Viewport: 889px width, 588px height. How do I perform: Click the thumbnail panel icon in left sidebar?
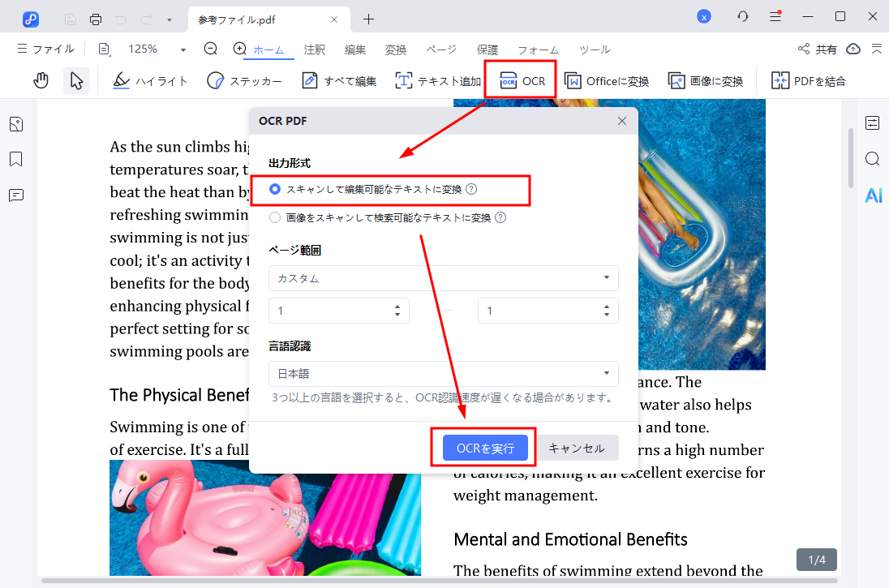coord(17,123)
